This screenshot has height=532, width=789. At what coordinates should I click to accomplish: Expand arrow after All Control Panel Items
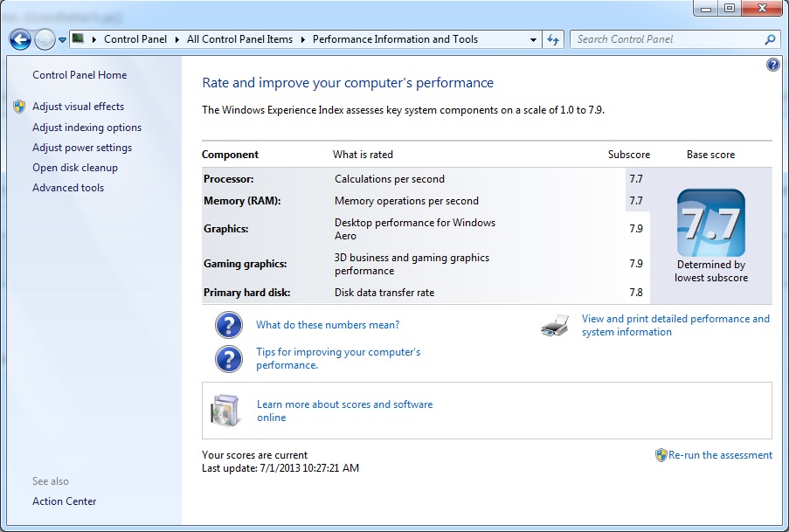[x=303, y=39]
